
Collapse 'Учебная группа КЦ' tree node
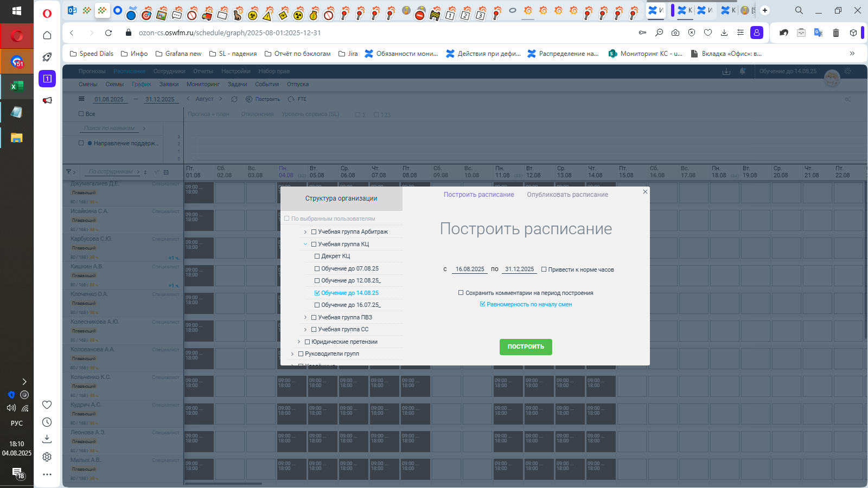pos(305,244)
